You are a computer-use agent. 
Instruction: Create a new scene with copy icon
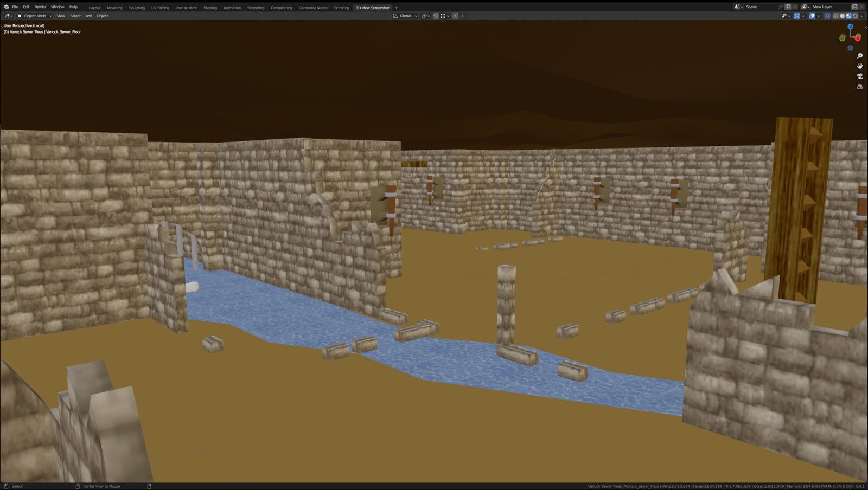(x=788, y=7)
